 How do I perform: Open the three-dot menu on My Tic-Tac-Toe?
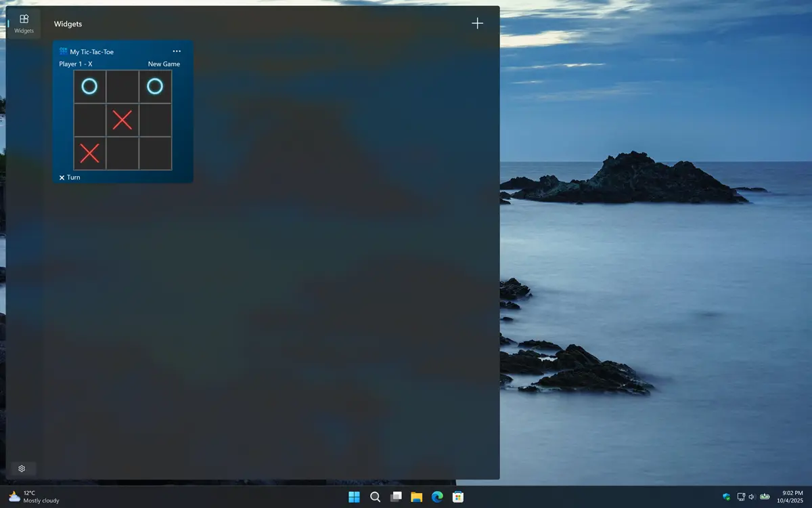[177, 51]
